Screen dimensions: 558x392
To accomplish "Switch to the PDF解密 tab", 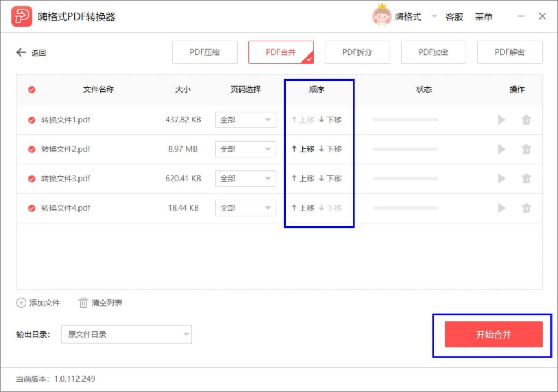I will [x=510, y=52].
